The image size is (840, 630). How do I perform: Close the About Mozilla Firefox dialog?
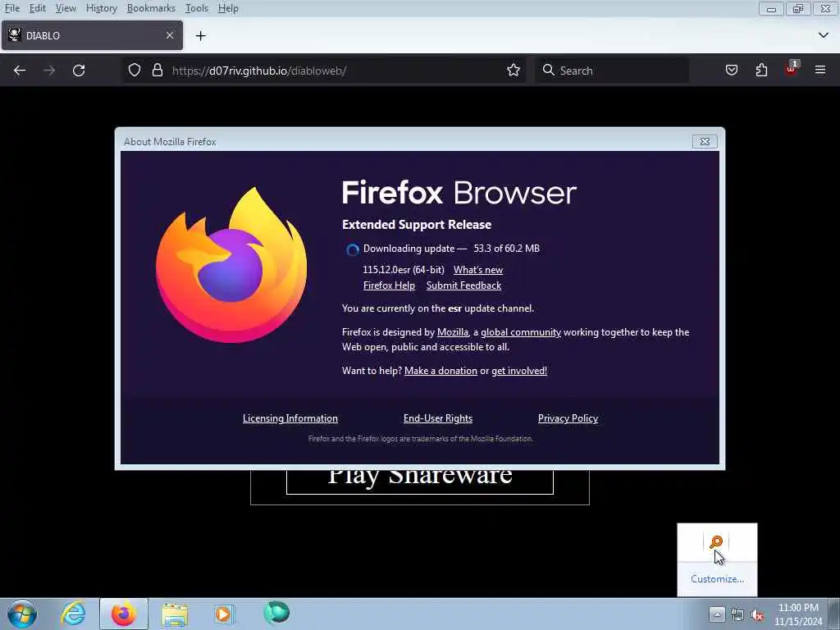pos(705,141)
